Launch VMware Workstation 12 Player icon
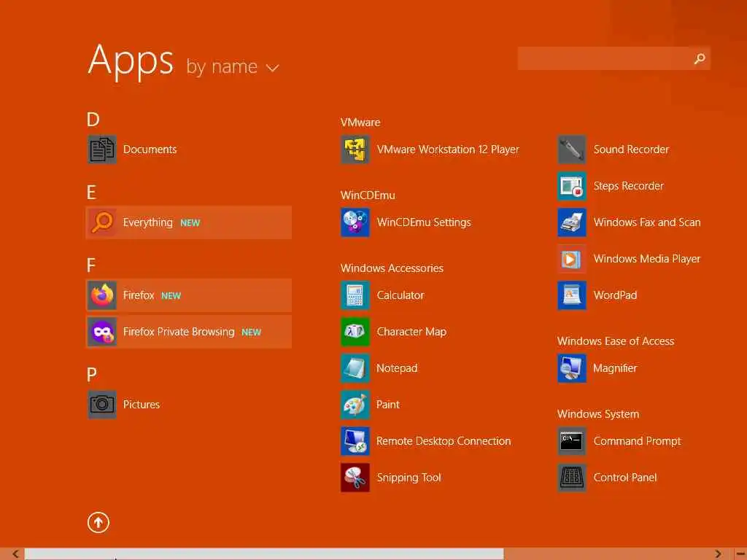Image resolution: width=747 pixels, height=560 pixels. tap(355, 149)
